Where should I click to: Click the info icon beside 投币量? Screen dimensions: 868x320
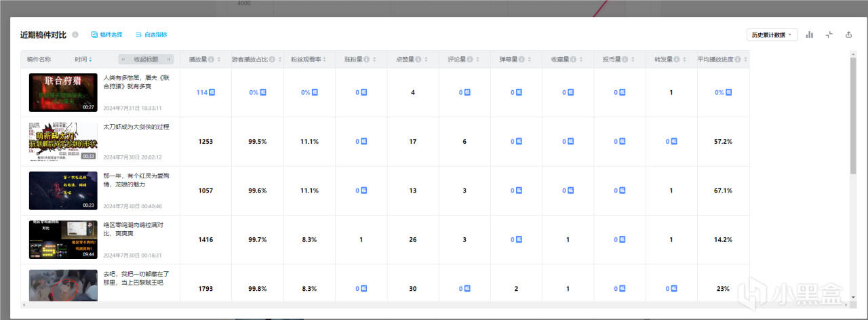[x=624, y=60]
